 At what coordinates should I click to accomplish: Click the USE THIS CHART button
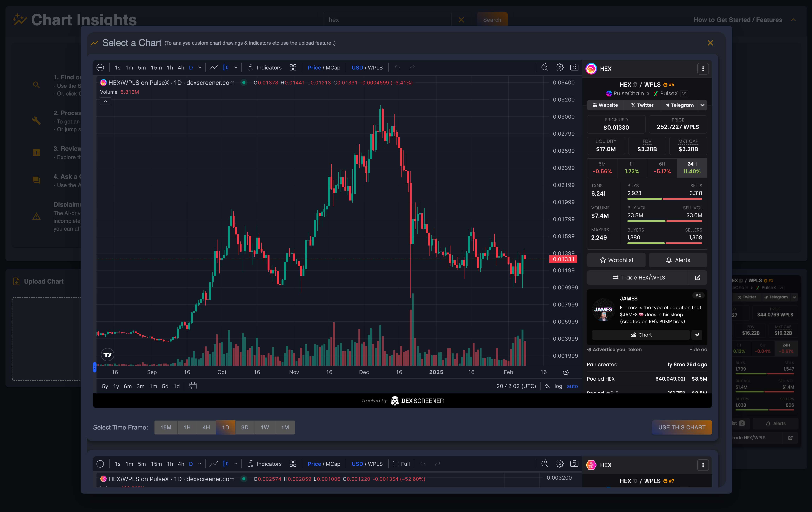(682, 427)
